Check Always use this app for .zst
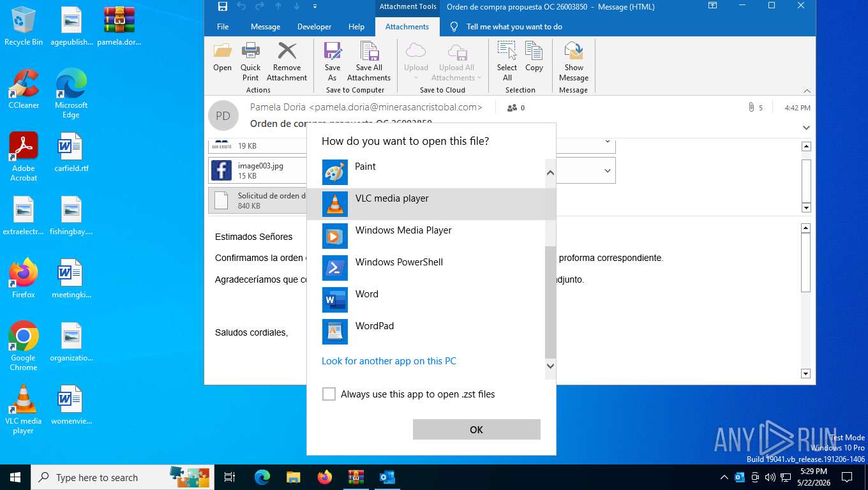The image size is (868, 490). click(x=329, y=394)
